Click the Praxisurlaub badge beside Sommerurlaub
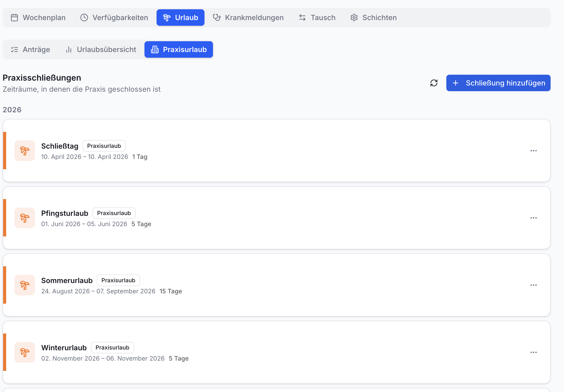The image size is (564, 392). point(118,280)
